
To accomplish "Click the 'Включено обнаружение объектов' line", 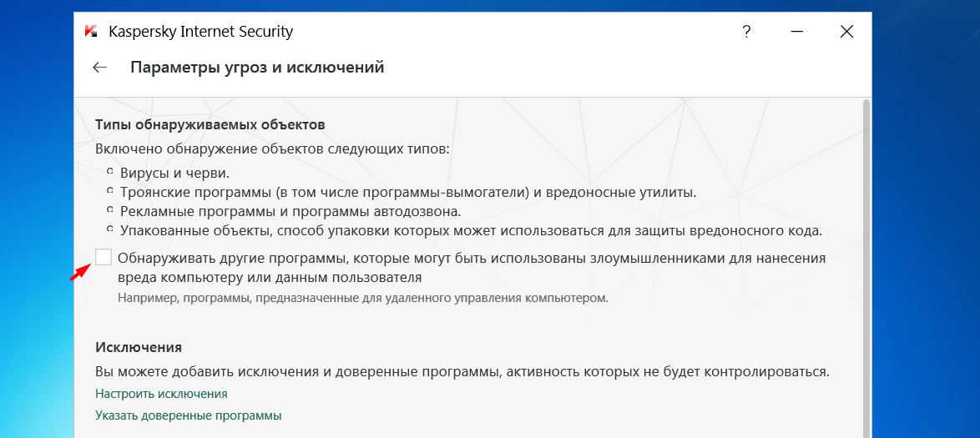I will (273, 150).
